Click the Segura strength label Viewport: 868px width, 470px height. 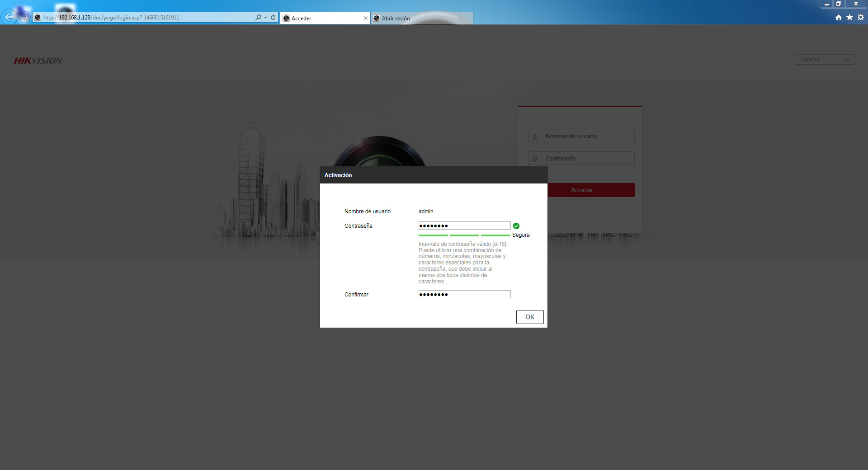pyautogui.click(x=521, y=235)
